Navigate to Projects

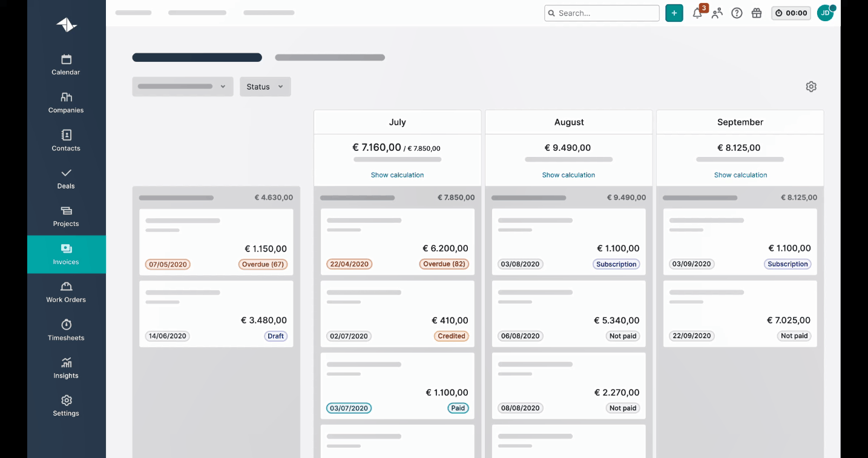point(66,216)
